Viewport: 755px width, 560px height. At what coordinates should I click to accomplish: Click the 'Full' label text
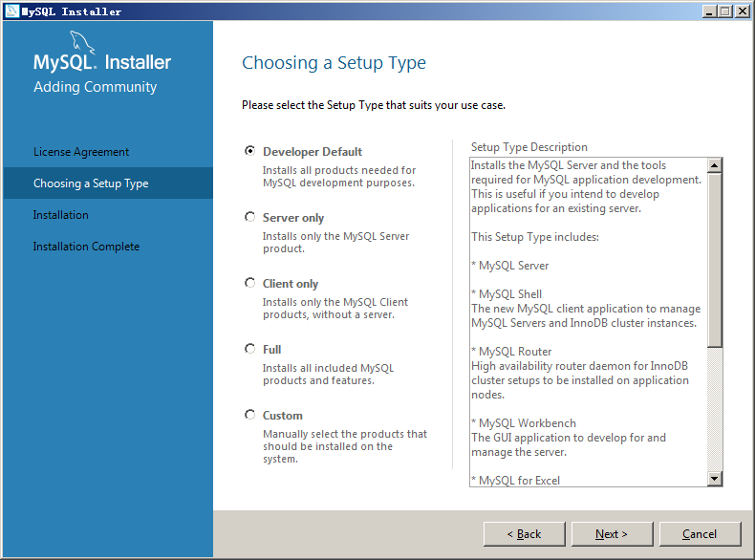(272, 350)
